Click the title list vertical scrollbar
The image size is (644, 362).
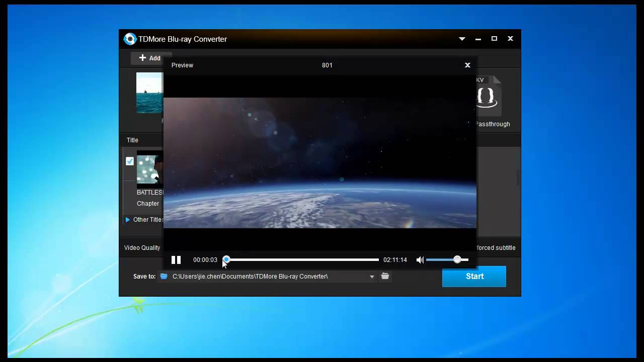point(518,177)
